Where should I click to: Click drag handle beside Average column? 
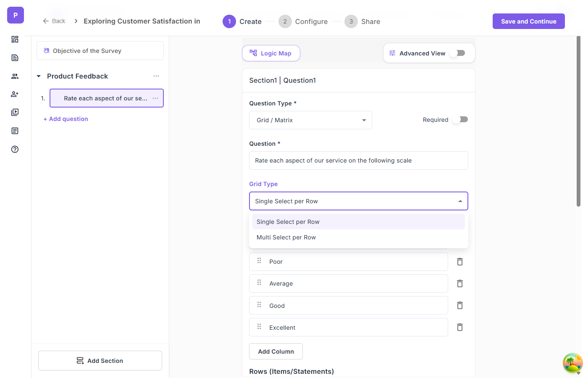click(x=259, y=283)
